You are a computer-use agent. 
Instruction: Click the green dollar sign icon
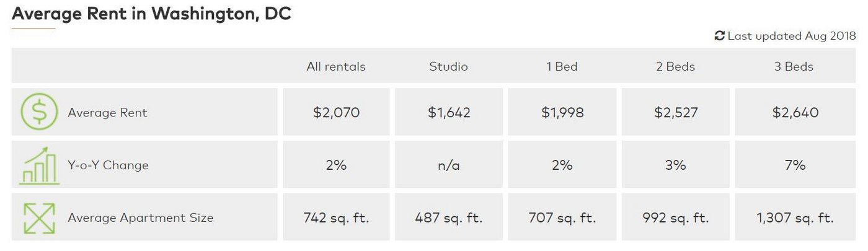39,112
